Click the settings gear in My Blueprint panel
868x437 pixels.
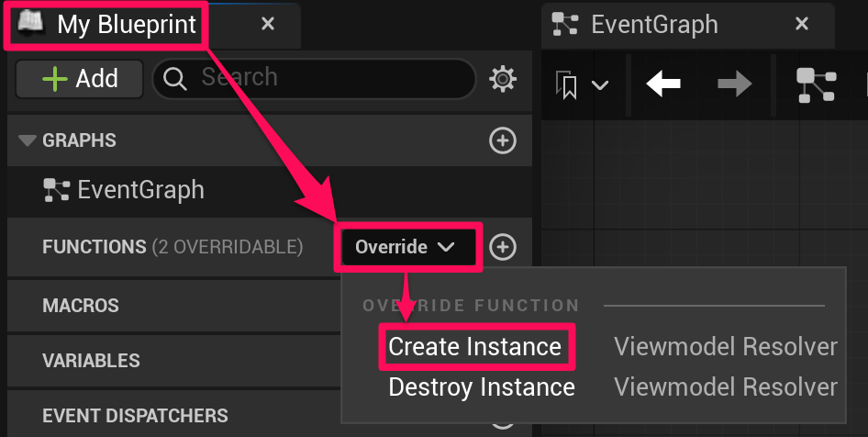[503, 79]
